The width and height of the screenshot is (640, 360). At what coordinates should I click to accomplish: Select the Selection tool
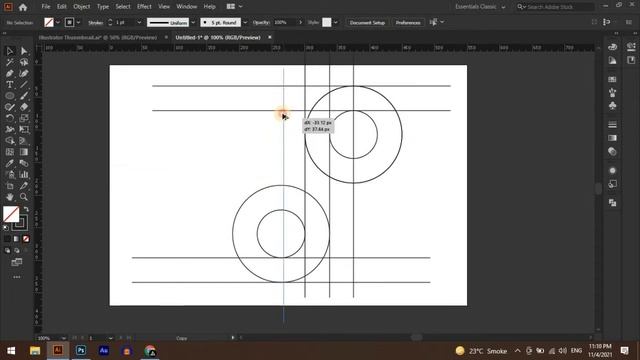point(10,51)
